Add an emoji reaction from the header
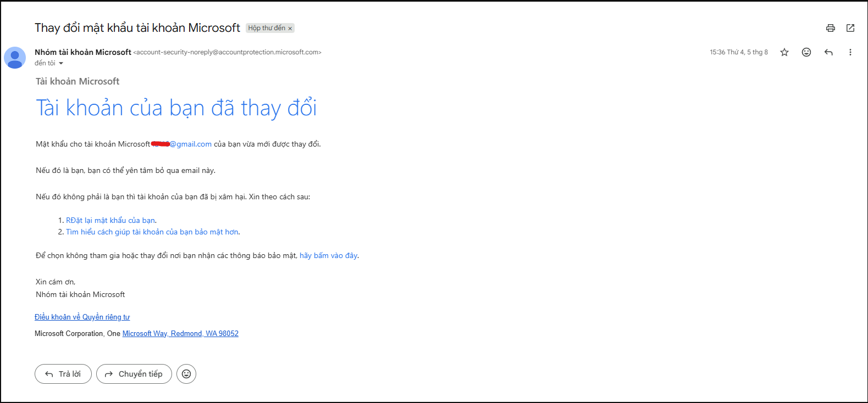The width and height of the screenshot is (868, 403). tap(806, 52)
